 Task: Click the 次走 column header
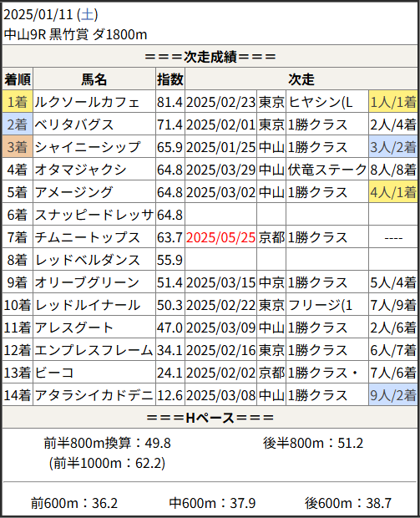click(301, 79)
